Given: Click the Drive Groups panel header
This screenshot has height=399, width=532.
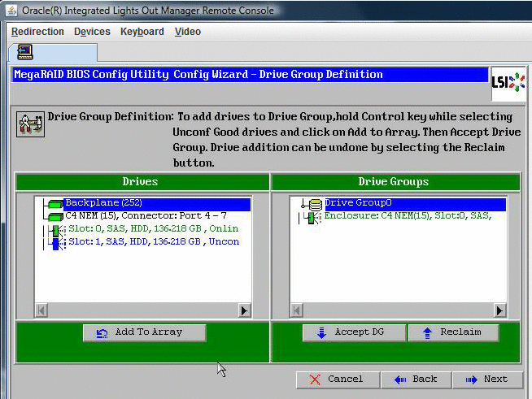Looking at the screenshot, I should pyautogui.click(x=395, y=182).
